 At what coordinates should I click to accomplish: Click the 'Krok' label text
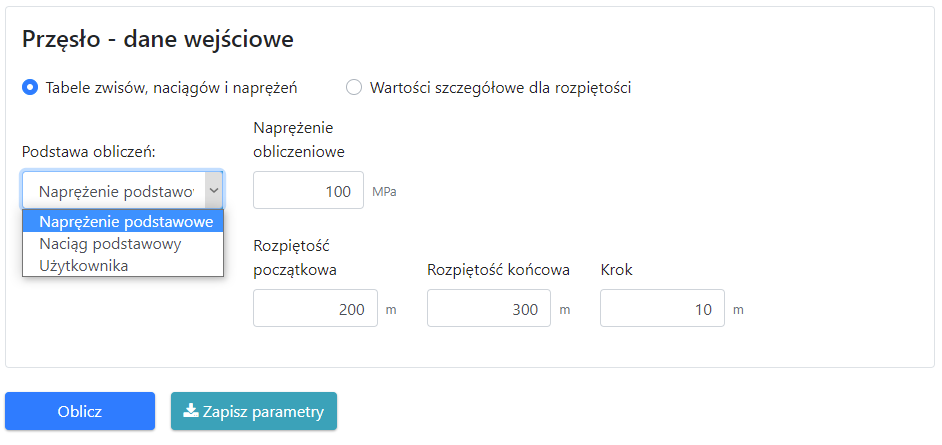coord(616,269)
